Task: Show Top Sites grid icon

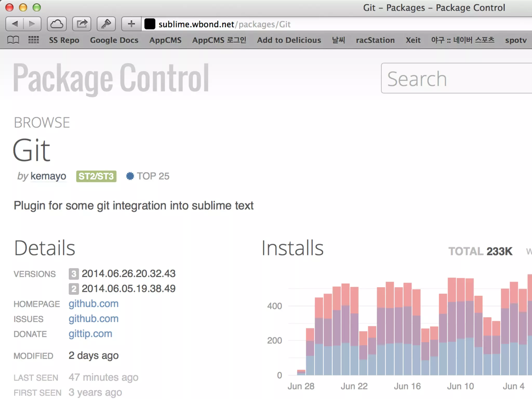Action: pyautogui.click(x=34, y=40)
